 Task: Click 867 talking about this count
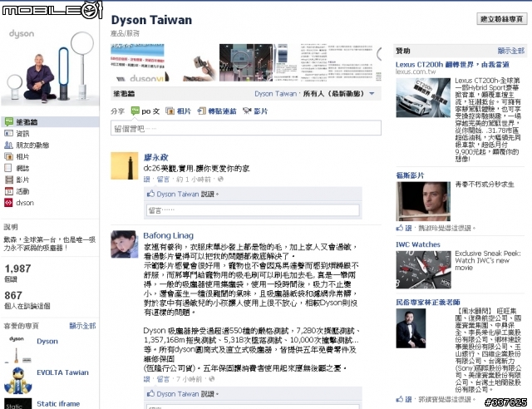13,295
